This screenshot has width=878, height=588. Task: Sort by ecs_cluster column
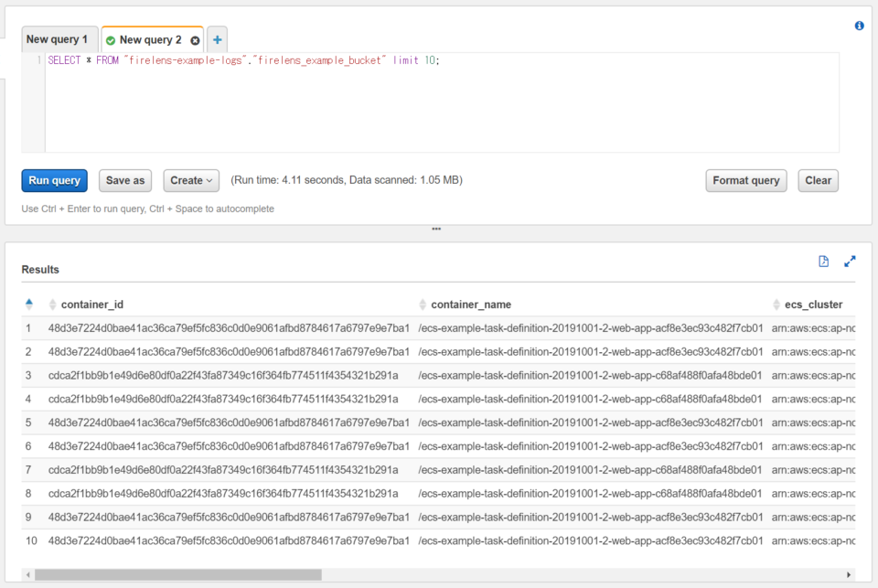(x=812, y=305)
